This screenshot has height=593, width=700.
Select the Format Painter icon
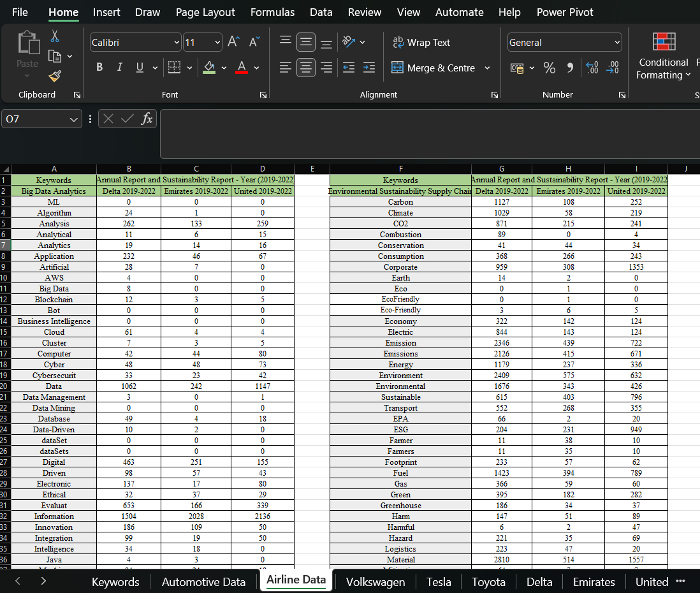[x=55, y=76]
